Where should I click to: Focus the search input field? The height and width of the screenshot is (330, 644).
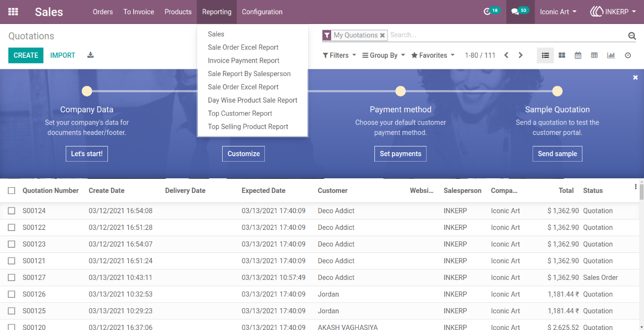(x=507, y=35)
